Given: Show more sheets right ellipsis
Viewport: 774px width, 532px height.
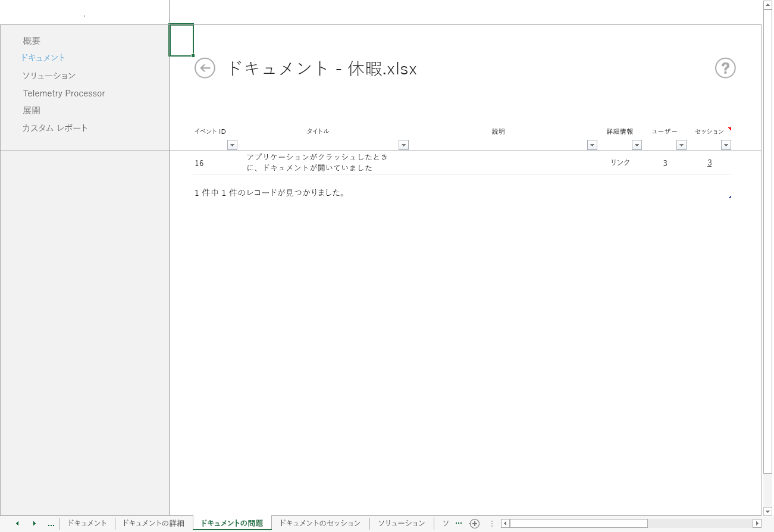Looking at the screenshot, I should click(459, 523).
